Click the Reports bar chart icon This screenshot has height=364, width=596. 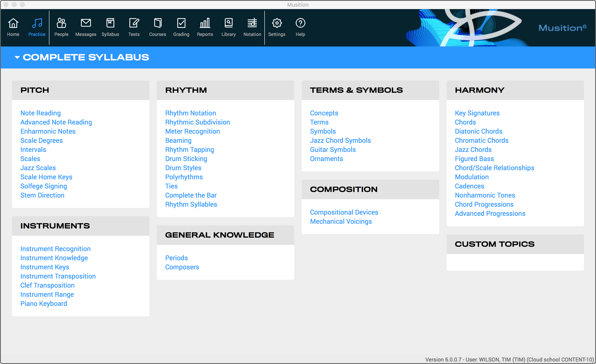pyautogui.click(x=205, y=23)
